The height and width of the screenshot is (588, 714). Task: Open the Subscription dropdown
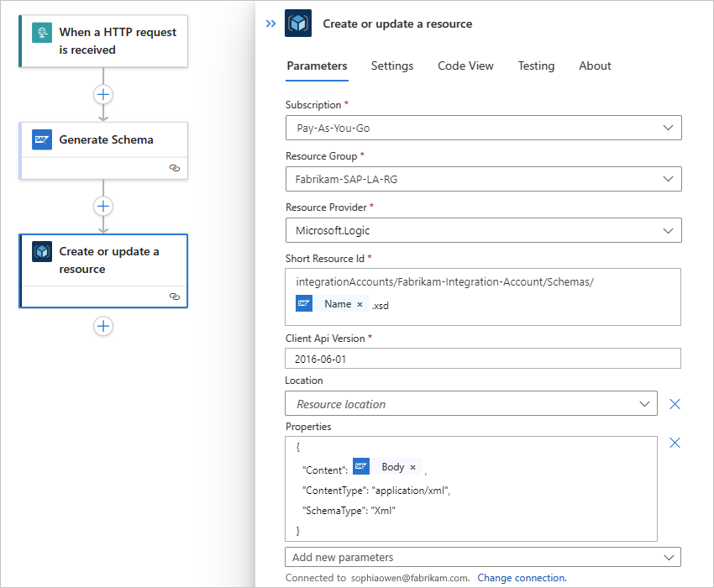point(483,128)
